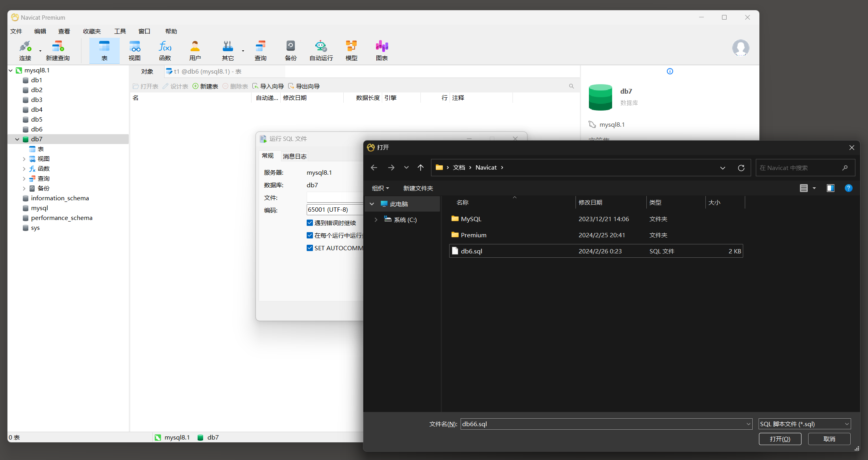Expand the System (C:) drive
The width and height of the screenshot is (868, 460).
(376, 220)
